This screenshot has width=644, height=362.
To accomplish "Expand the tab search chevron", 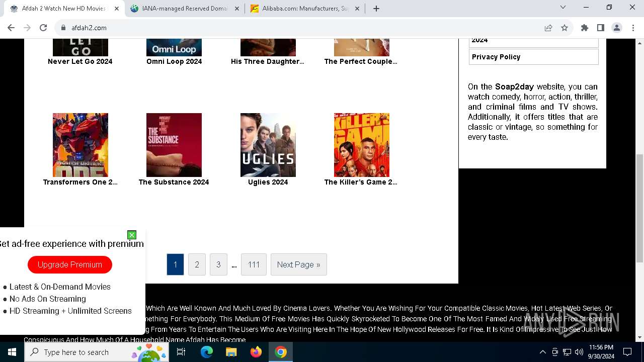I will coord(563,7).
